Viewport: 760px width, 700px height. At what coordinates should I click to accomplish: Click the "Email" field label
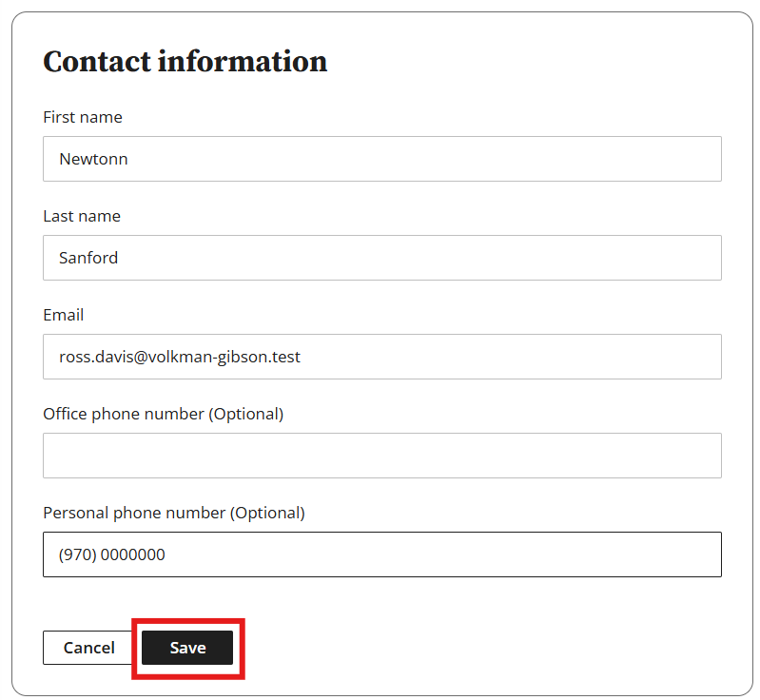(64, 315)
